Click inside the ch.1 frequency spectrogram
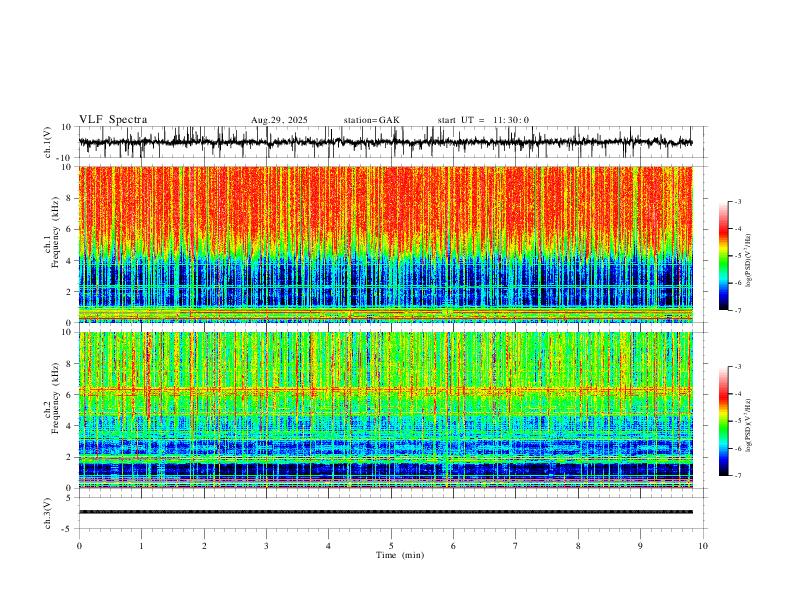 point(385,244)
